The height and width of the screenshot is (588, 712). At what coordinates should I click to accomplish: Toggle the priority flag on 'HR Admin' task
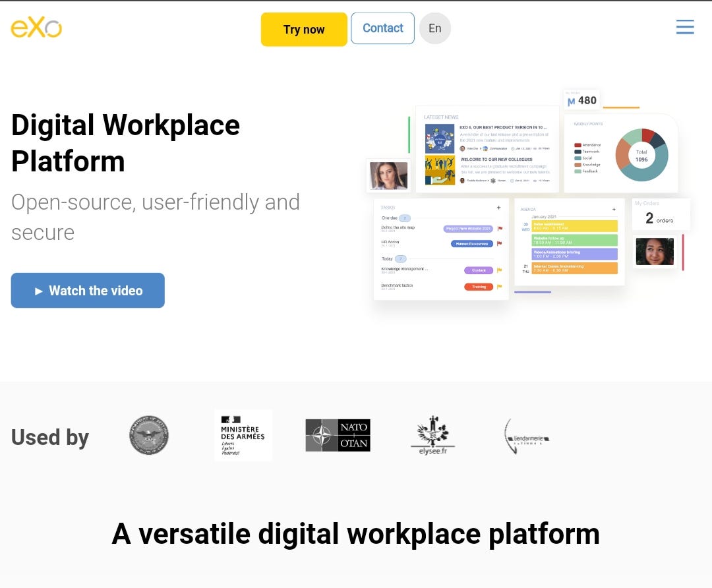click(x=500, y=243)
